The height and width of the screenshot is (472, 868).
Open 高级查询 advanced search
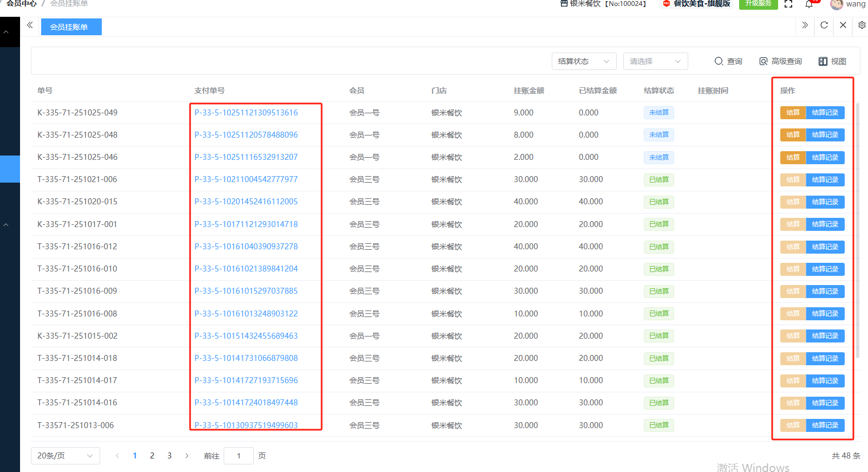(780, 61)
